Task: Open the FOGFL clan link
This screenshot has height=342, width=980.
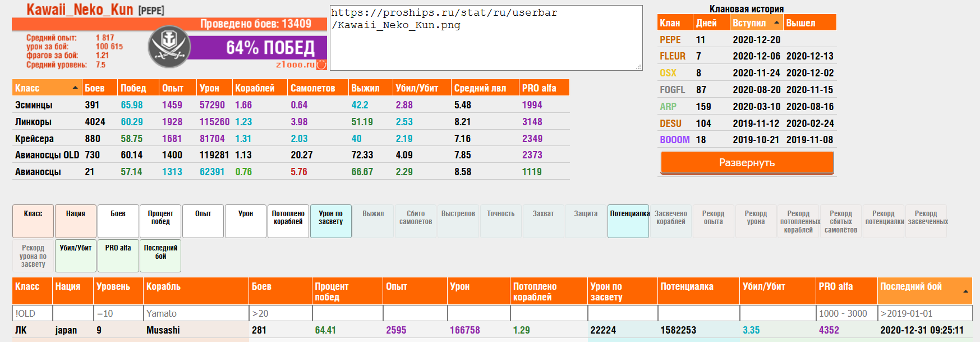Action: [673, 90]
